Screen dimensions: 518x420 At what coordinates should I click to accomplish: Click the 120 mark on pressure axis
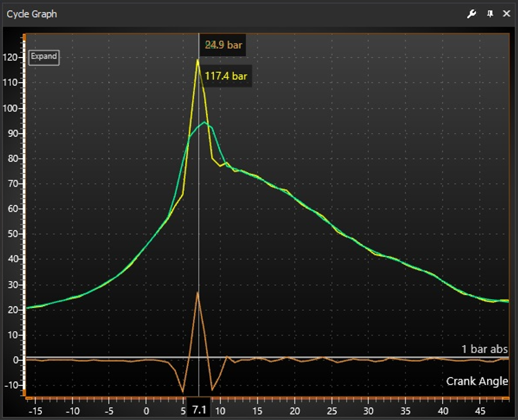(x=10, y=57)
